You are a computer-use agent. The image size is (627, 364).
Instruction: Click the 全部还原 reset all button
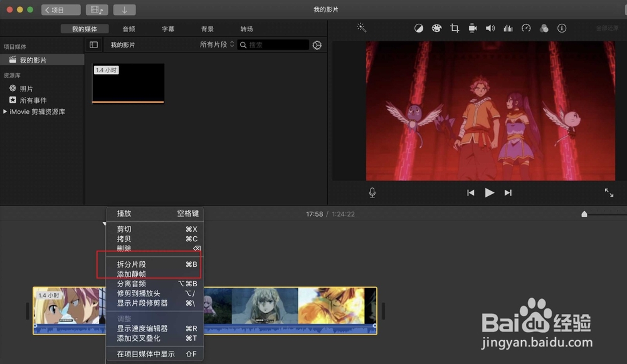608,28
